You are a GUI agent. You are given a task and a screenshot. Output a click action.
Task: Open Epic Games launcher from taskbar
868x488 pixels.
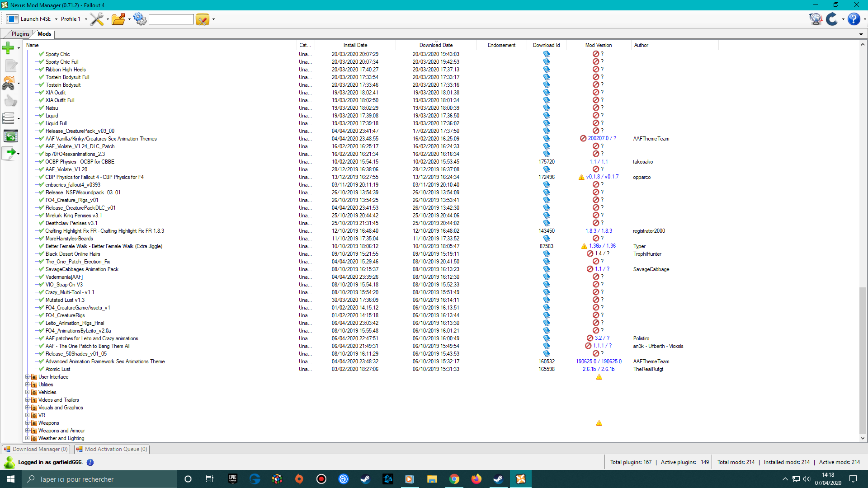pyautogui.click(x=232, y=479)
